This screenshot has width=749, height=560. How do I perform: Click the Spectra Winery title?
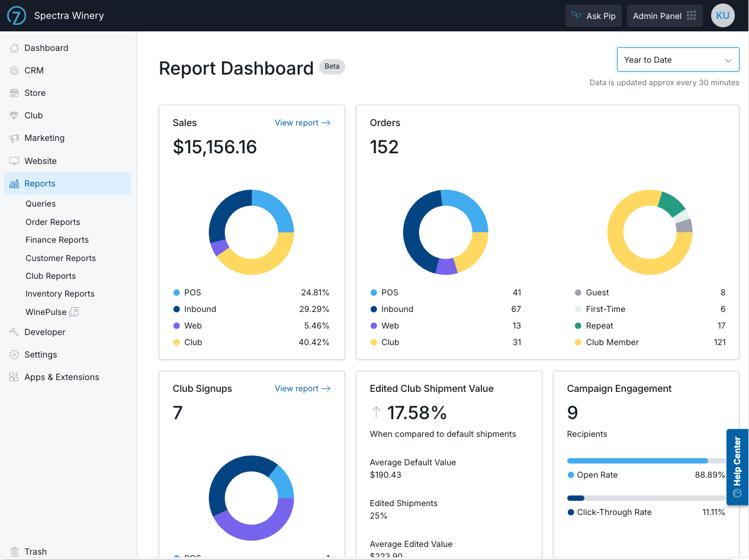click(69, 16)
